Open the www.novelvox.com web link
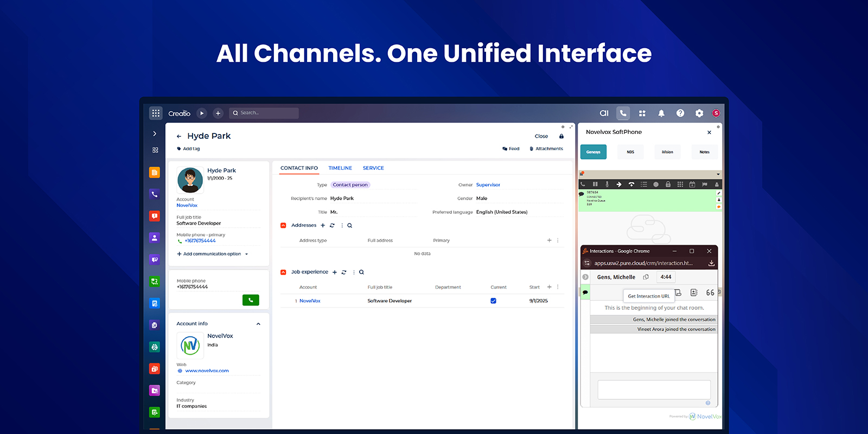This screenshot has width=868, height=434. (207, 371)
